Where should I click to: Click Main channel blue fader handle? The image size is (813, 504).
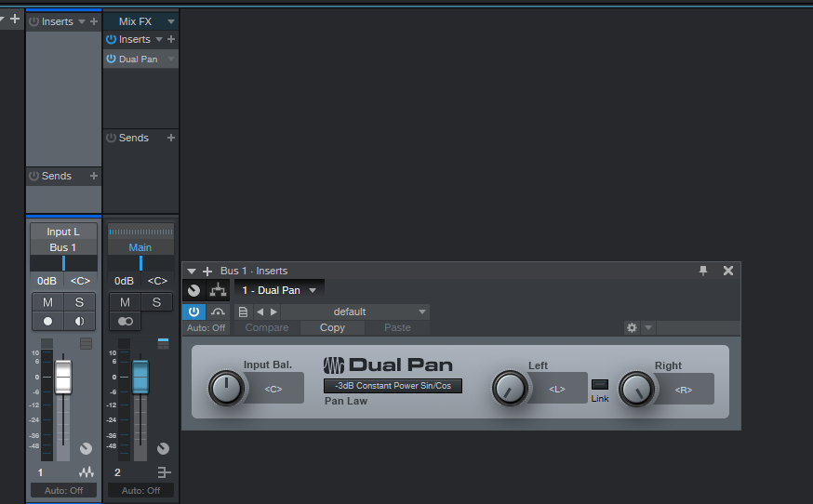coord(140,377)
